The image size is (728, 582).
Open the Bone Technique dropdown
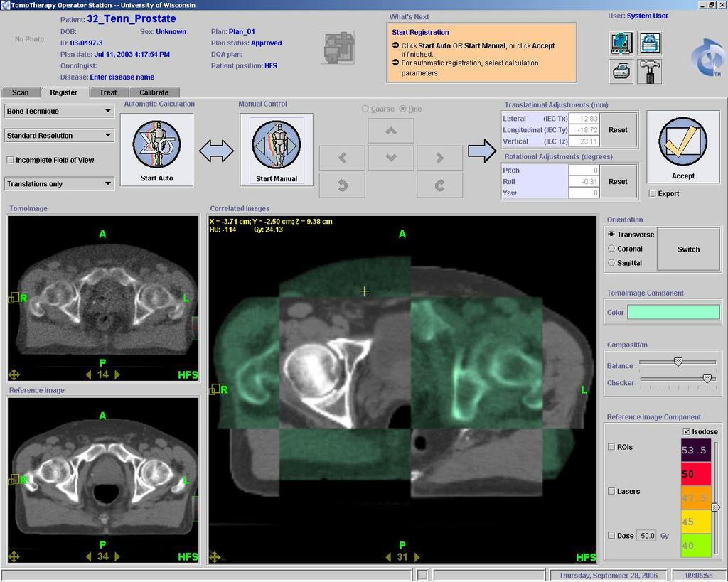(59, 111)
